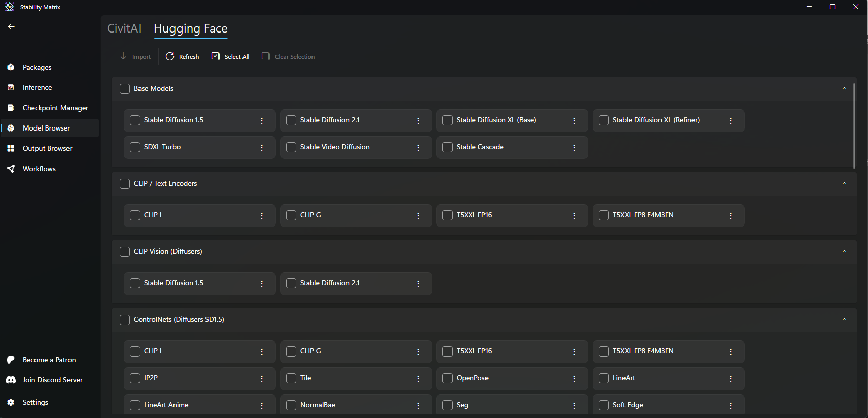The height and width of the screenshot is (418, 868).
Task: Maximize the Stability Matrix window
Action: pos(832,7)
